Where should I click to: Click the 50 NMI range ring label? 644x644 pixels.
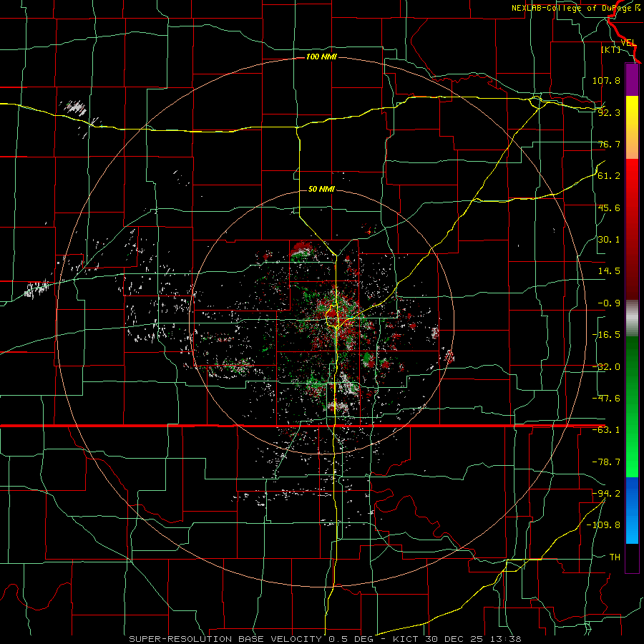pos(321,189)
